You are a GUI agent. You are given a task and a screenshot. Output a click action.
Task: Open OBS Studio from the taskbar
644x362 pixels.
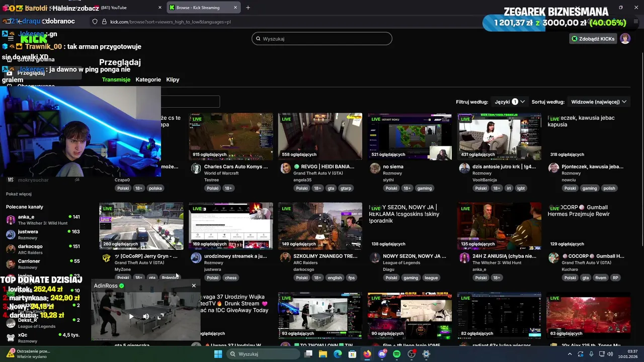pos(412,354)
